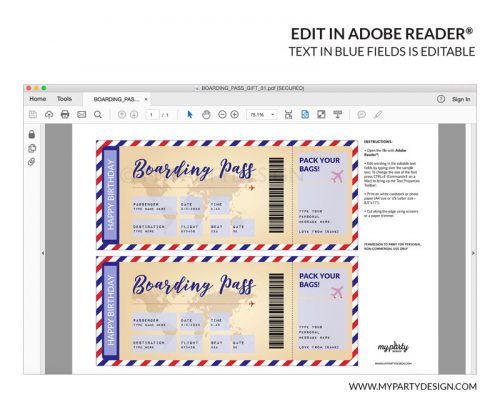Open page thumbnails panel icon
The height and width of the screenshot is (398, 500).
click(x=32, y=148)
